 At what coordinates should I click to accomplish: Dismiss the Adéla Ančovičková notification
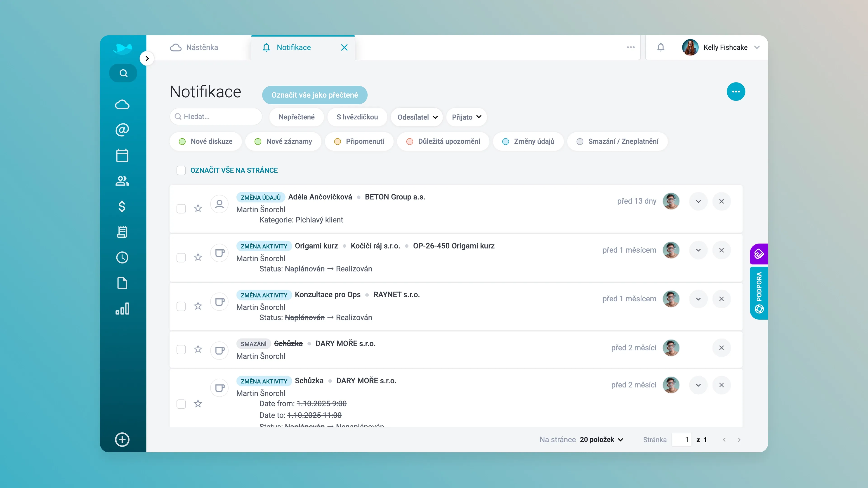pos(722,201)
